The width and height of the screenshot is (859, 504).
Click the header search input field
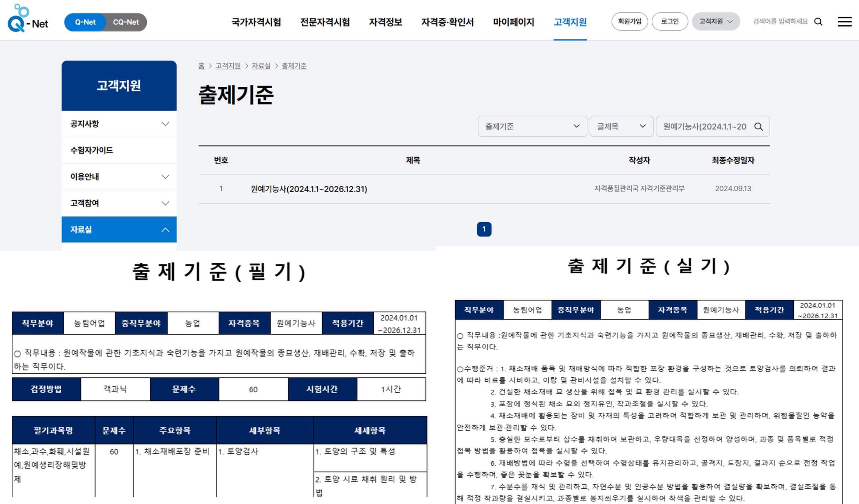pos(780,22)
